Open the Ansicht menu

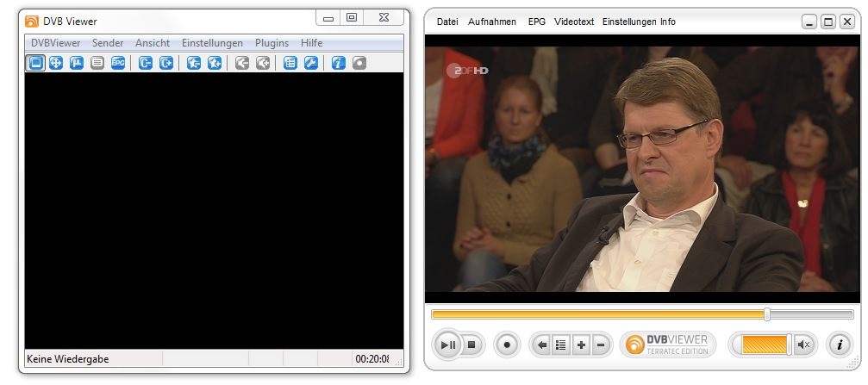[x=153, y=43]
